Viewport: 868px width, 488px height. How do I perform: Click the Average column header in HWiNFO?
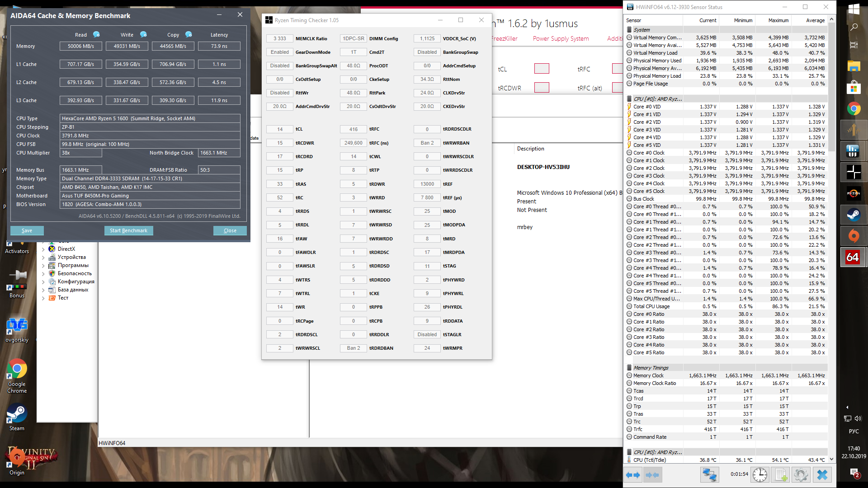click(x=809, y=20)
